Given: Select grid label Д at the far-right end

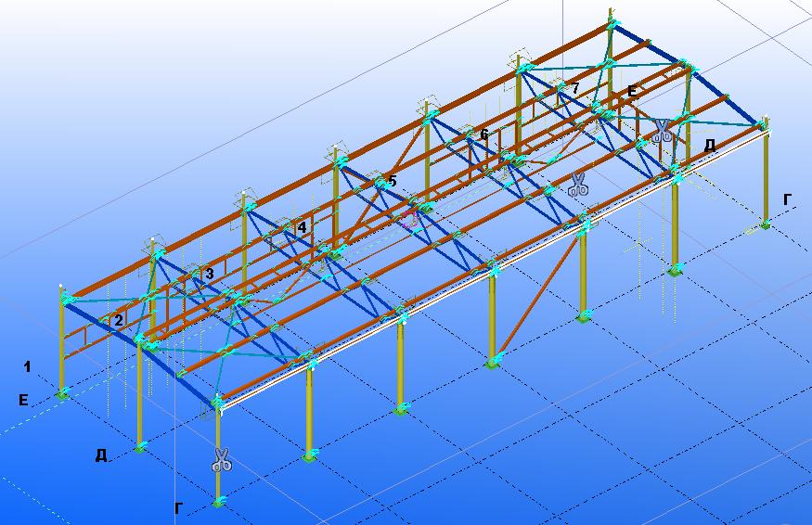Looking at the screenshot, I should (x=710, y=145).
